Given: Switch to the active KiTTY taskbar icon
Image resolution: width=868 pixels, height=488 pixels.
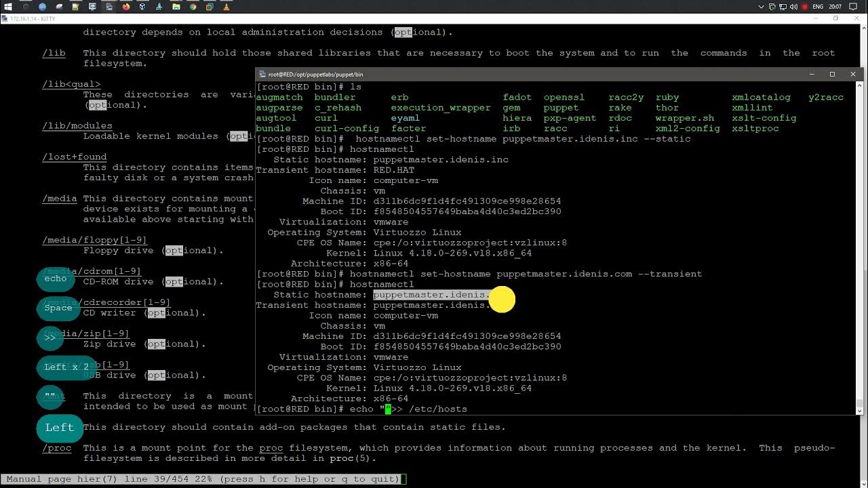Looking at the screenshot, I should [x=108, y=7].
